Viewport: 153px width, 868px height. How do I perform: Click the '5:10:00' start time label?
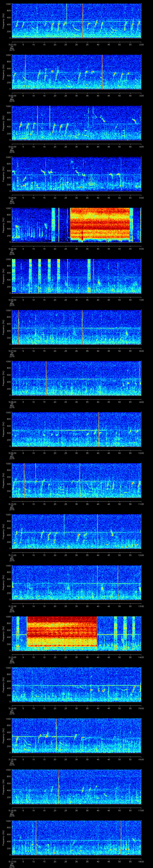pyautogui.click(x=12, y=504)
